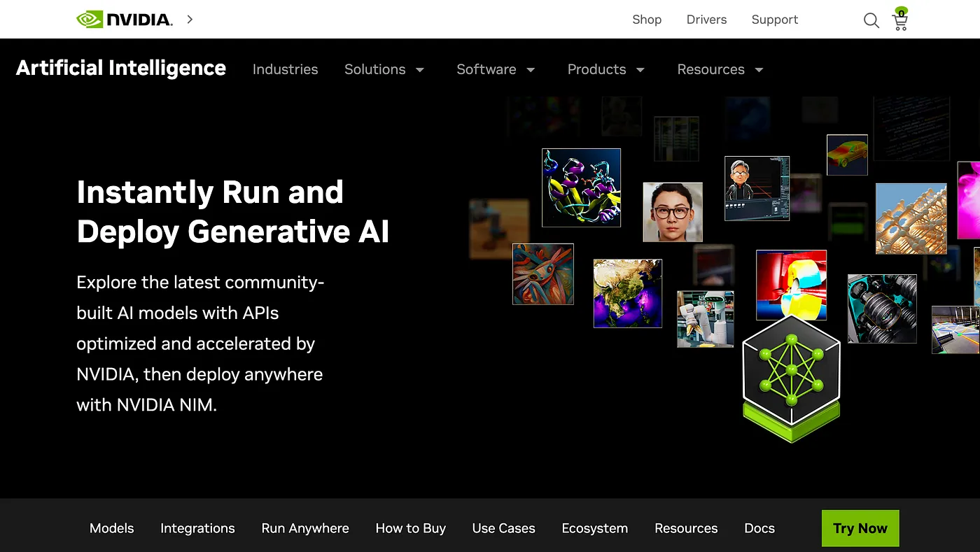Open the Software dropdown
980x552 pixels.
tap(496, 69)
